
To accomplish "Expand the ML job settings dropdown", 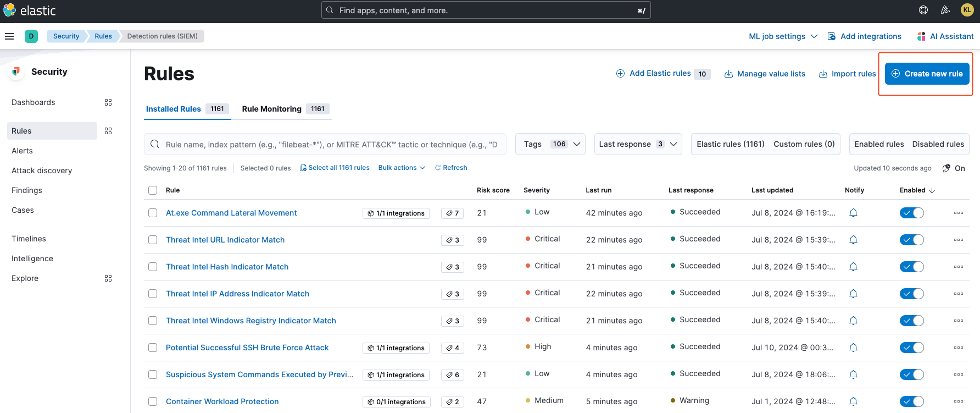I will (x=783, y=36).
